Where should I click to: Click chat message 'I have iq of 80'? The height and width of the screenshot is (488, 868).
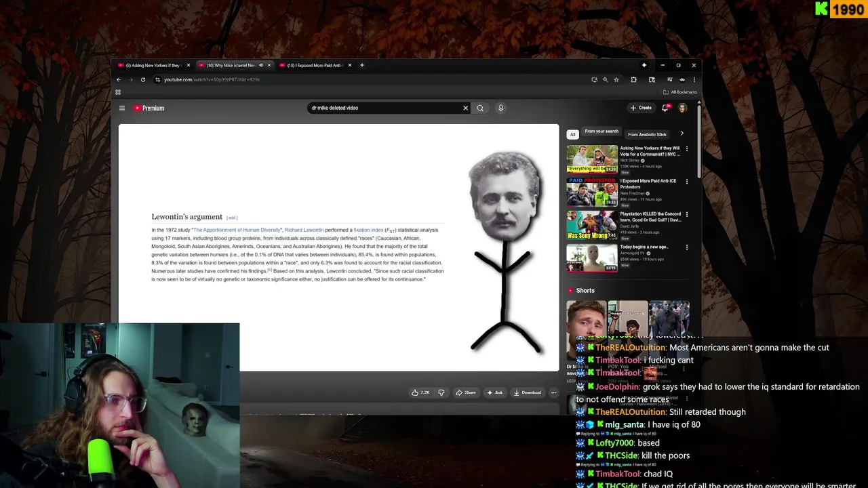pyautogui.click(x=674, y=424)
